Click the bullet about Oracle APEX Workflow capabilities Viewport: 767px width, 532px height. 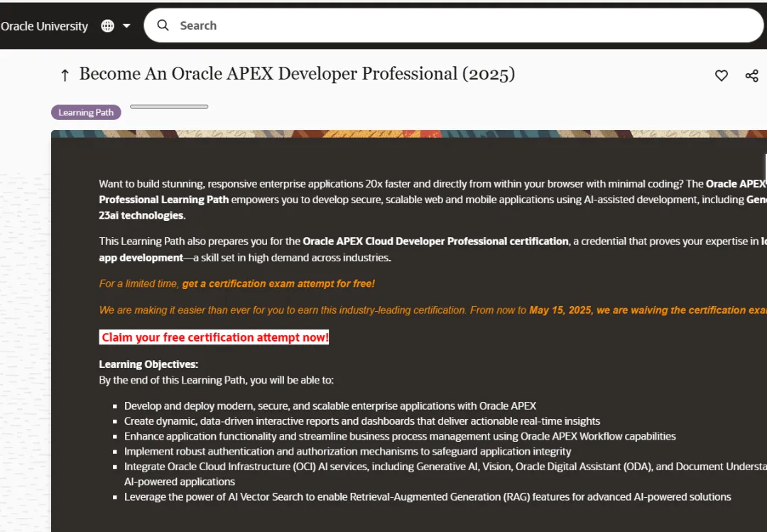[x=400, y=436]
